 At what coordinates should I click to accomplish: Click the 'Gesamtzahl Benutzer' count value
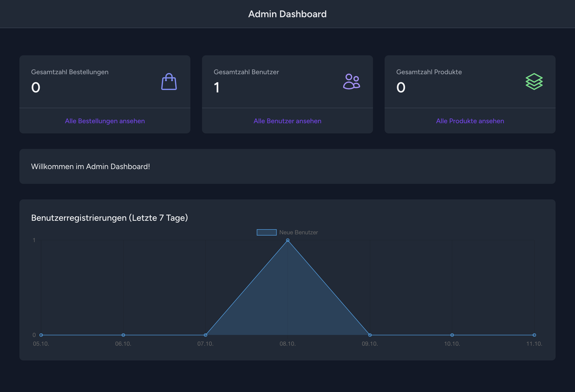217,88
